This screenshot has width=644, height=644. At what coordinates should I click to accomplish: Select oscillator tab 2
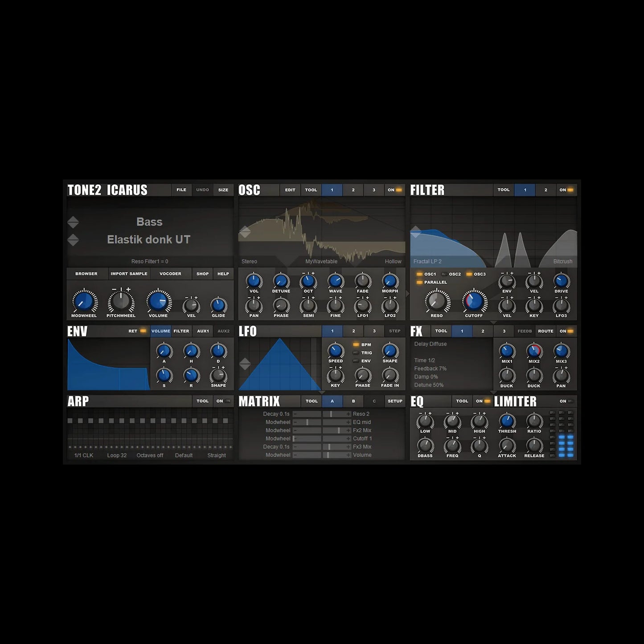pos(353,190)
